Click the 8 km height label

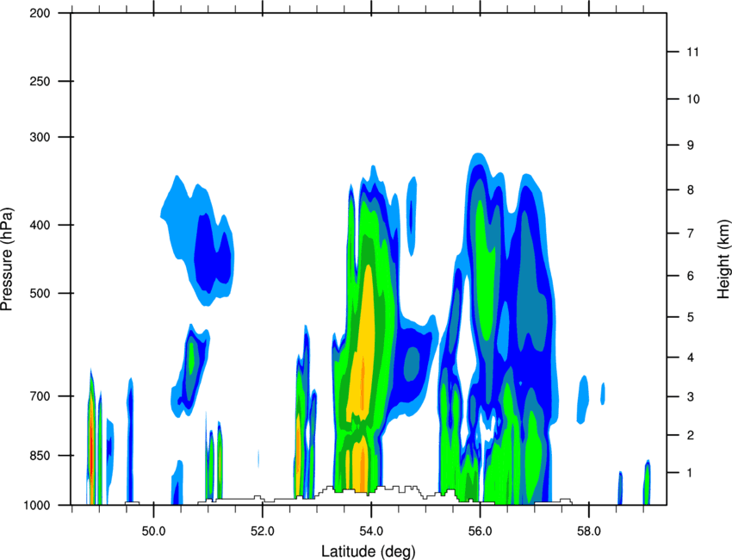pyautogui.click(x=690, y=190)
